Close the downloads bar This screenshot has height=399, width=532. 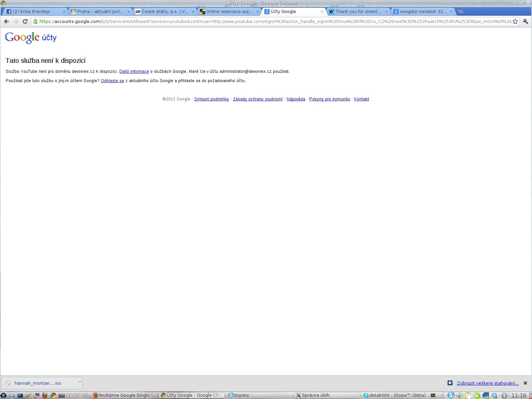525,383
